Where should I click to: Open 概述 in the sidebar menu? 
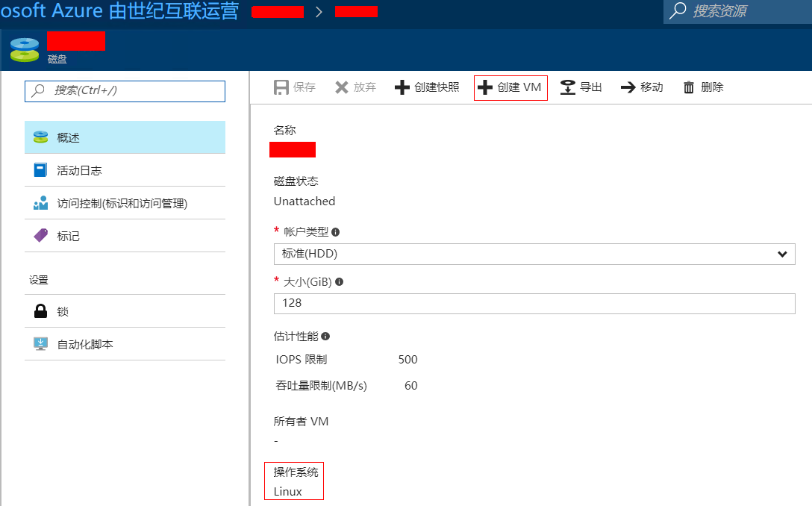pyautogui.click(x=125, y=137)
